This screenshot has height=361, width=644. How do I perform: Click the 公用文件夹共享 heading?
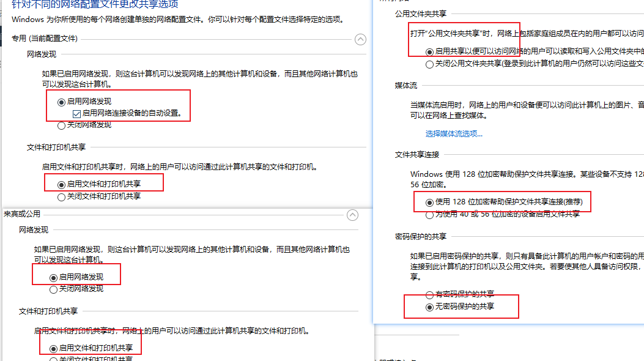point(421,14)
